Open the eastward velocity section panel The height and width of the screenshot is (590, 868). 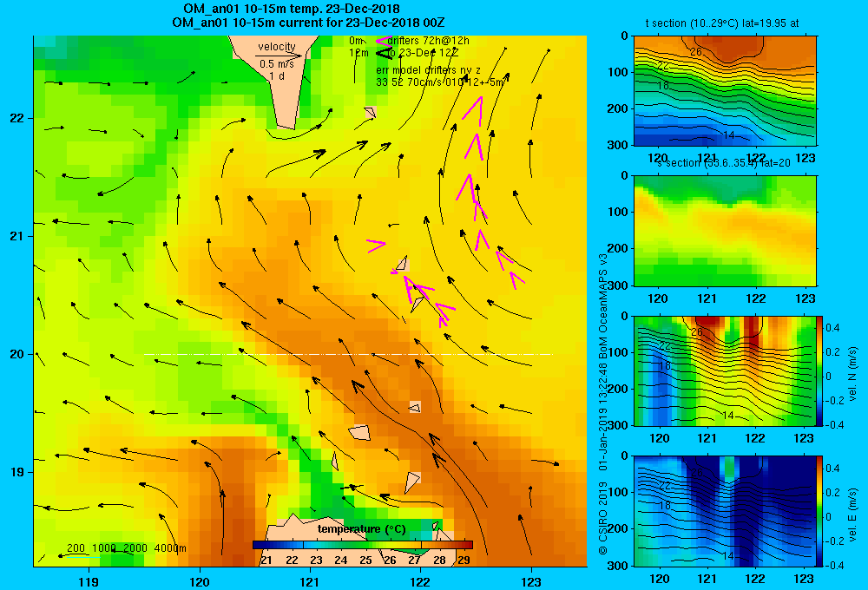(x=725, y=511)
